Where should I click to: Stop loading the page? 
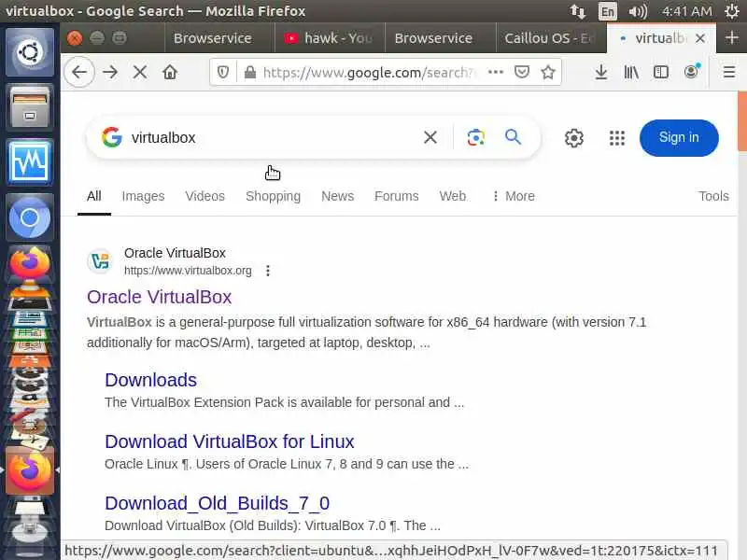click(x=140, y=72)
